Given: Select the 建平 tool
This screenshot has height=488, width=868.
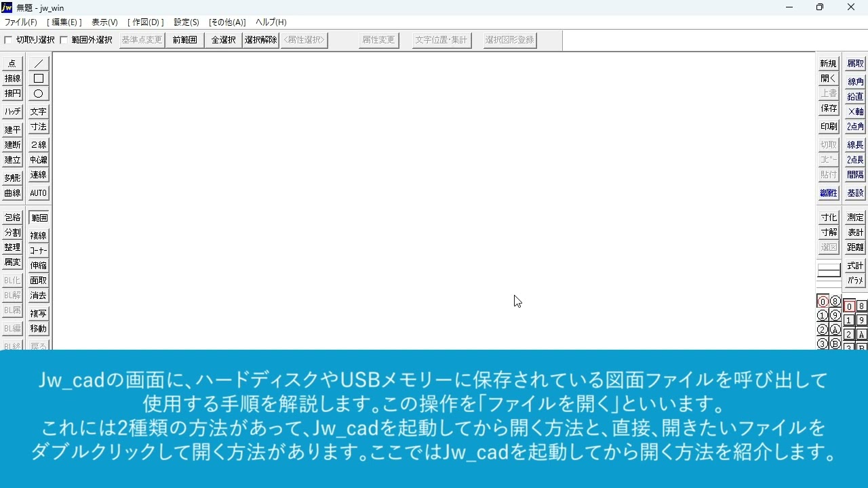Looking at the screenshot, I should click(x=12, y=130).
